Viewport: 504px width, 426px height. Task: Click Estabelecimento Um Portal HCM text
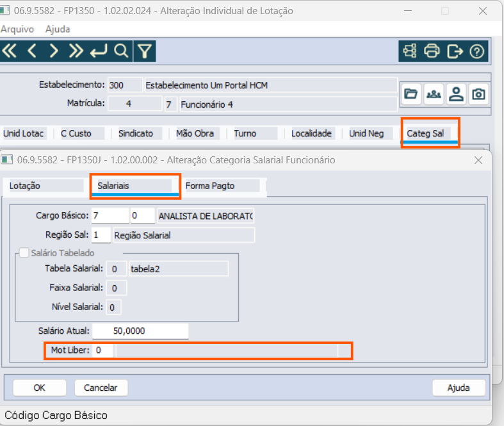tap(206, 85)
